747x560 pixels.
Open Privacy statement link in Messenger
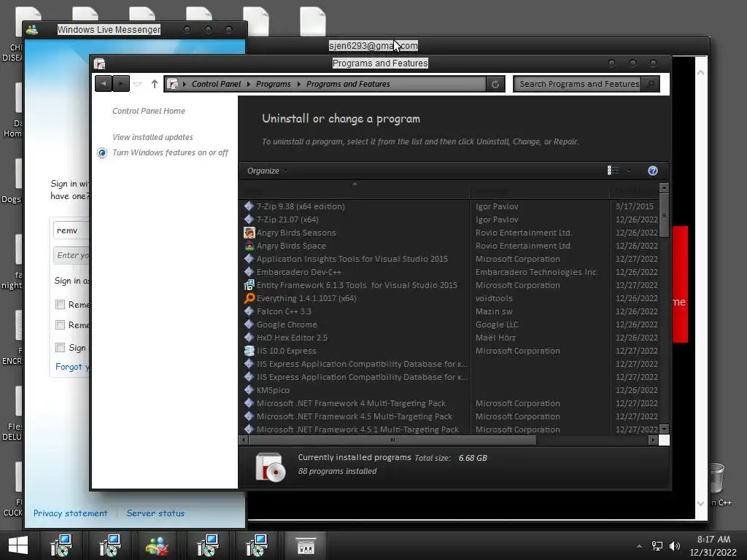(x=71, y=513)
